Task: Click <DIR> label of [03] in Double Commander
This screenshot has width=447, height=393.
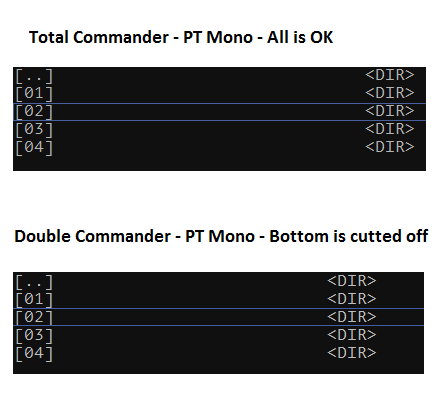Action: pos(351,335)
